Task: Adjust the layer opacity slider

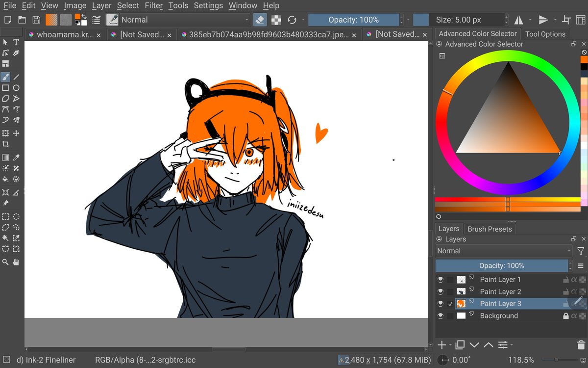Action: 502,266
